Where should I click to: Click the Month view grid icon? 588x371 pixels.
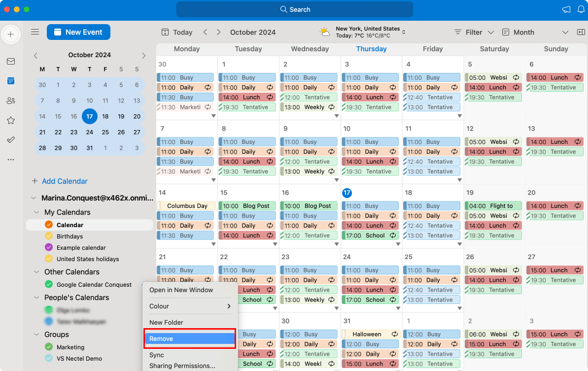point(506,32)
